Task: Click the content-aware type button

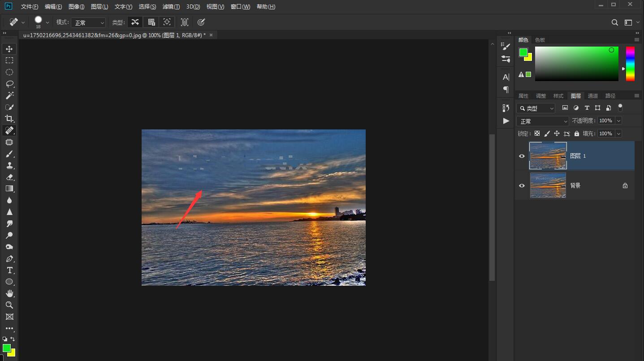Action: (135, 22)
